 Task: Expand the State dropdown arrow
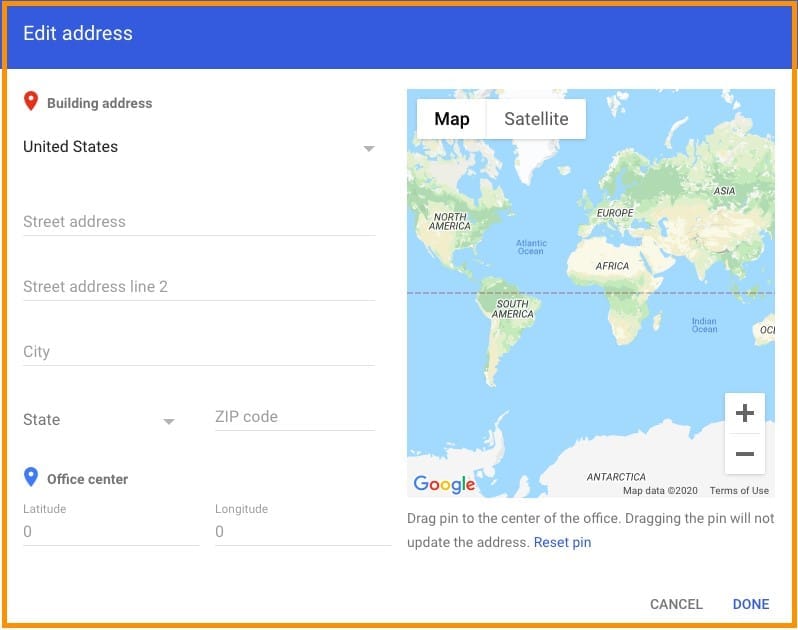(169, 421)
